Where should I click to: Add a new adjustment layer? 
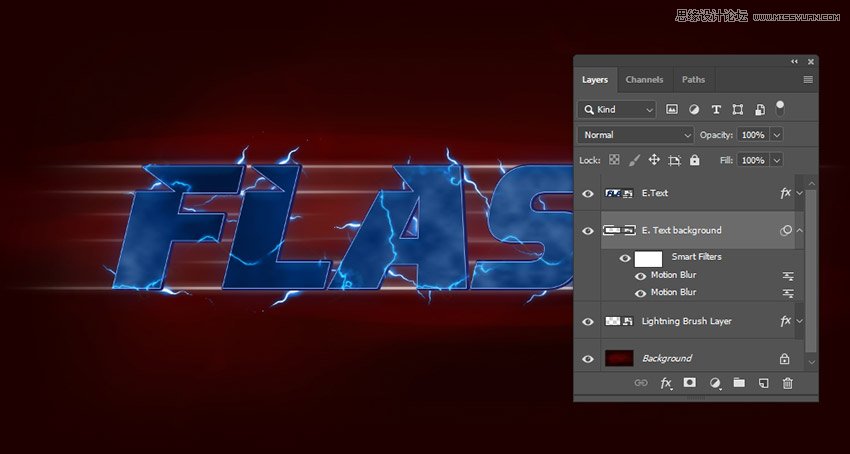pos(715,383)
